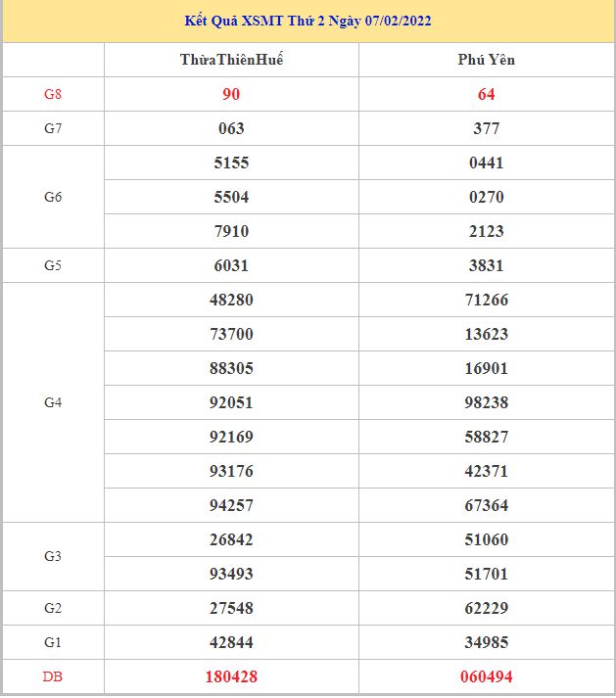
Task: Select Phú Yên G4 number 58827
Action: [x=487, y=437]
